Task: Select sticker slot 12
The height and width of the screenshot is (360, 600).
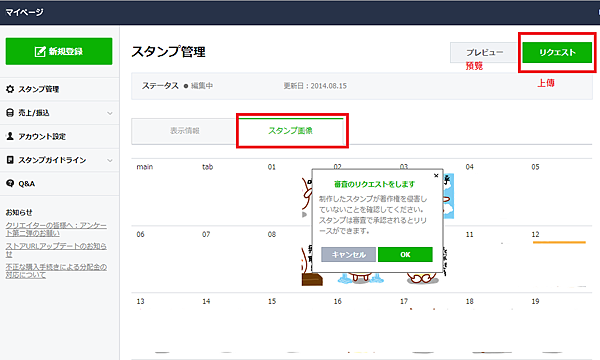Action: pos(559,259)
